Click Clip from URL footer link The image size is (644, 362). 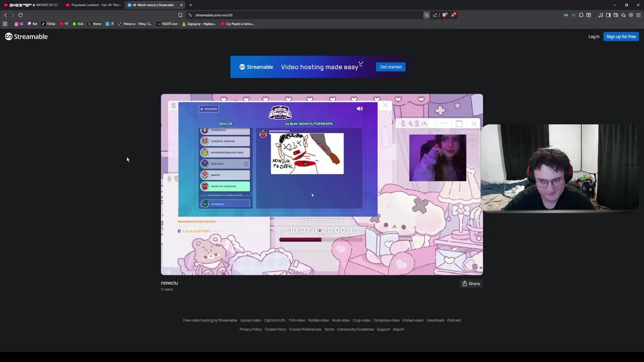(x=275, y=320)
